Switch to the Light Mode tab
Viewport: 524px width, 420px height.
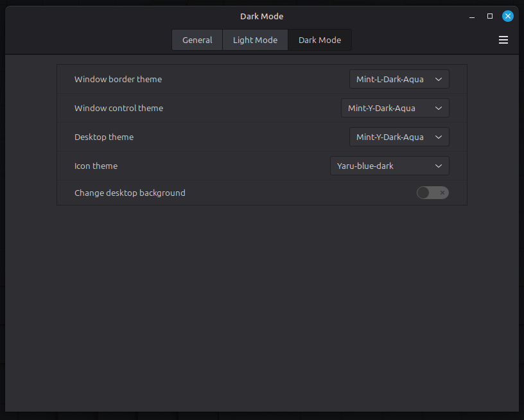[255, 40]
